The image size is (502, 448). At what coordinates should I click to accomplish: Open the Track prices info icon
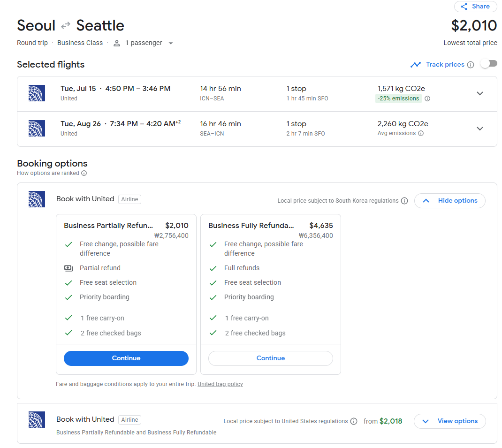[470, 65]
